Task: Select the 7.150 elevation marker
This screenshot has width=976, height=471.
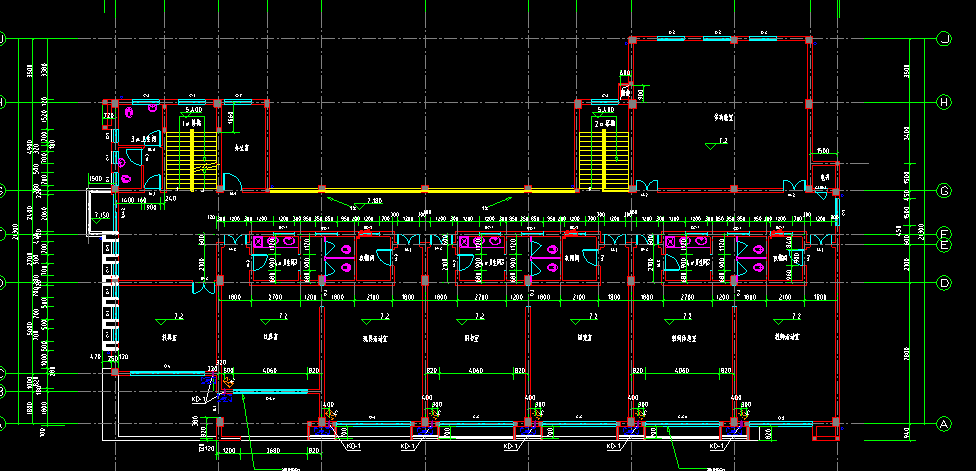Action: point(101,215)
